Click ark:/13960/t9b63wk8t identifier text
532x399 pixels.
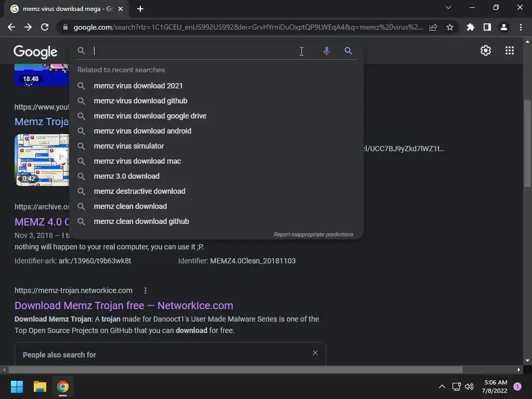click(95, 261)
